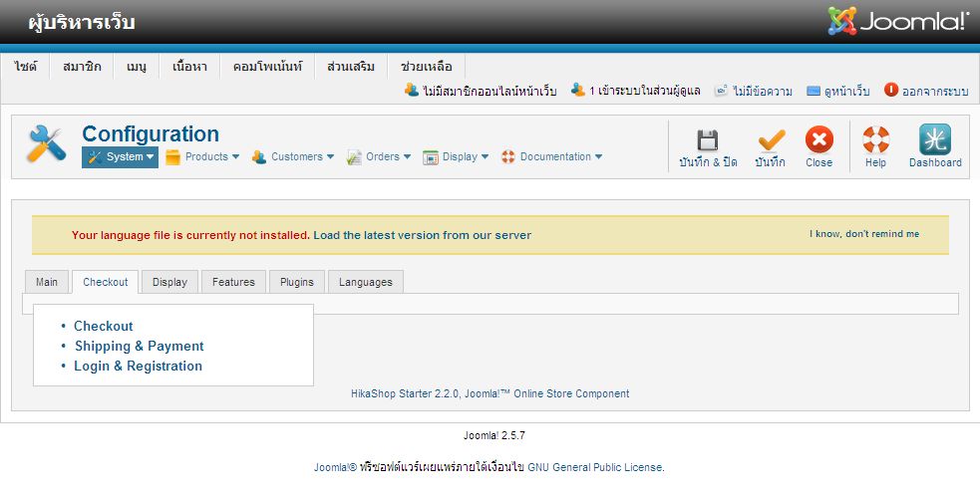The image size is (980, 498).
Task: Click the Save & Close floppy disk icon
Action: tap(708, 139)
